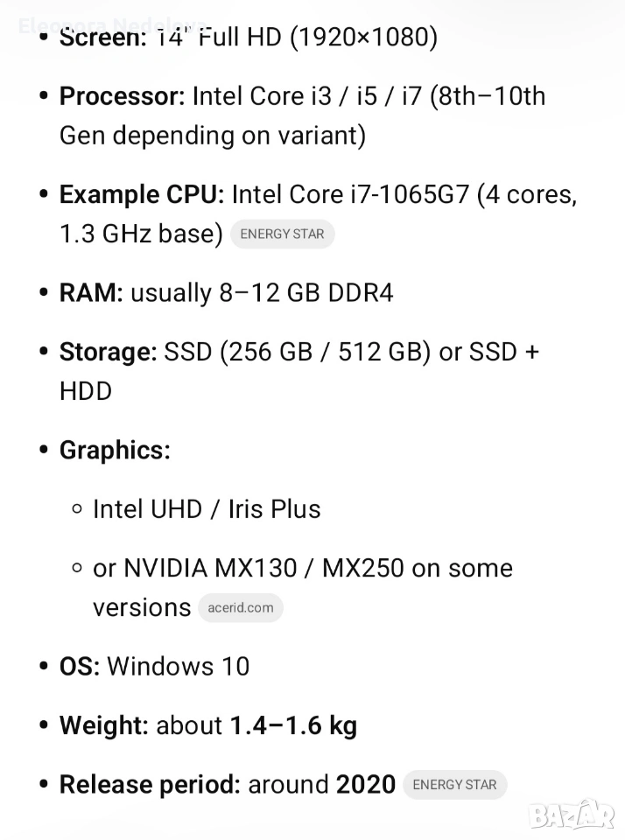Click the ENERGY STAR chip beside Release period
625x840 pixels.
point(454,785)
